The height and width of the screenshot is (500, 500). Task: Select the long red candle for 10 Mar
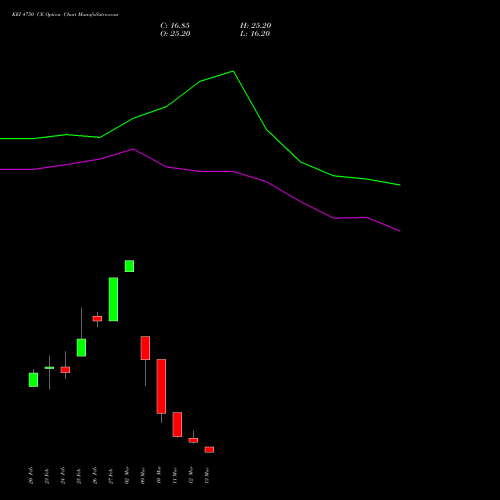point(161,386)
